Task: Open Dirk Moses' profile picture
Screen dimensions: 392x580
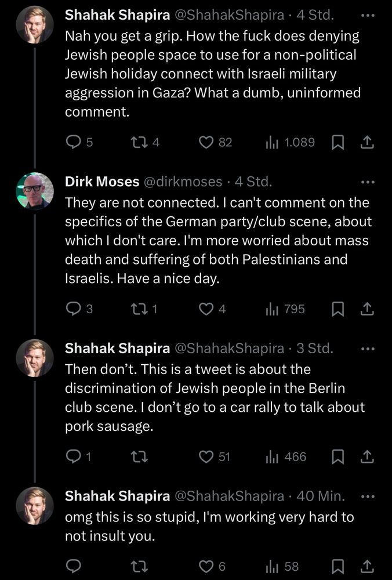Action: (x=35, y=191)
